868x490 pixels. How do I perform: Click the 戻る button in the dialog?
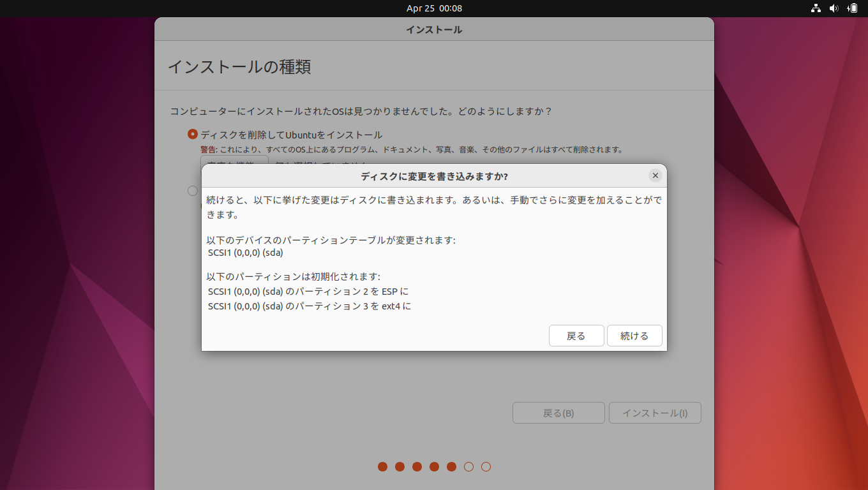[576, 336]
